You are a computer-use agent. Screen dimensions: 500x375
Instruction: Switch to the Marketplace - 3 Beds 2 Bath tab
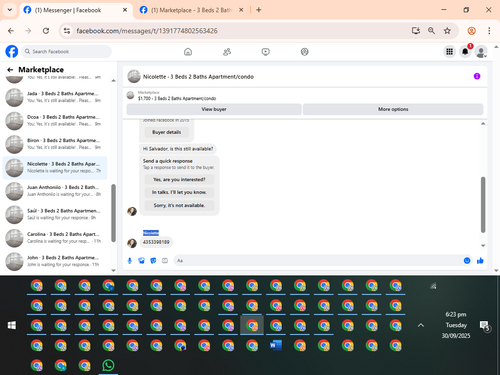[x=191, y=10]
